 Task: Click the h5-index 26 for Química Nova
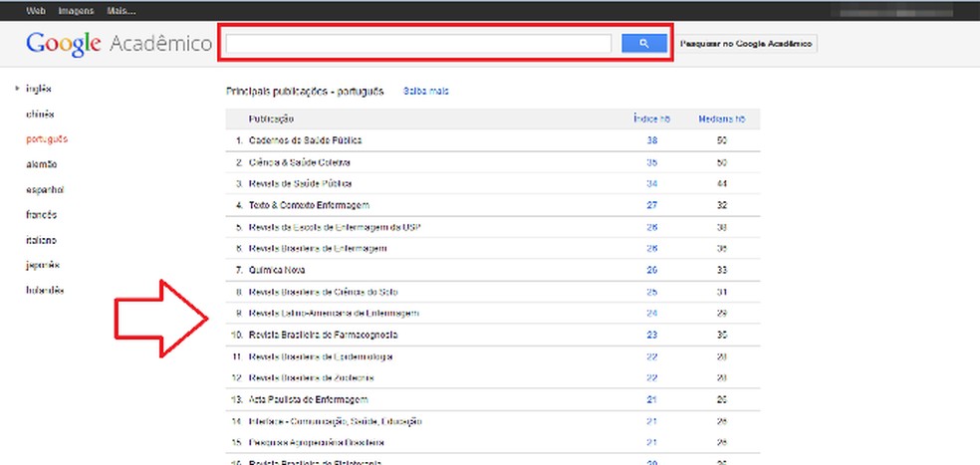(652, 270)
